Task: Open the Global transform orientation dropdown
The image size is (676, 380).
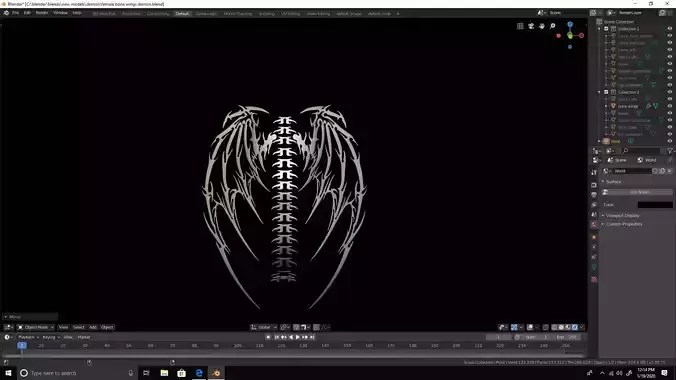Action: tap(263, 327)
